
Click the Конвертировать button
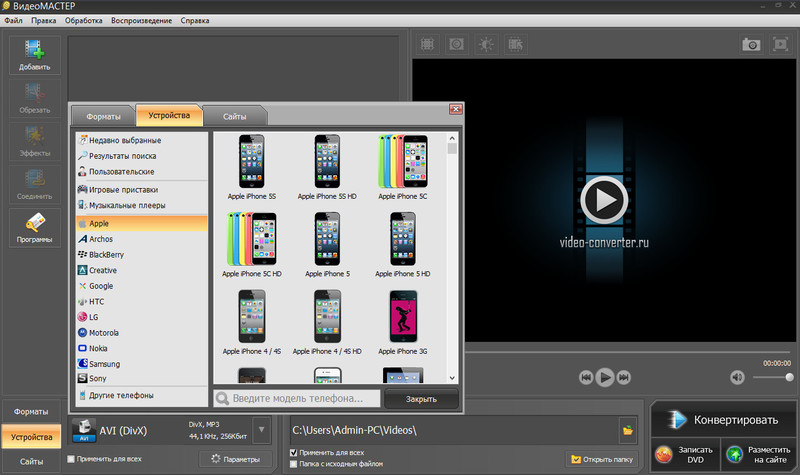[722, 420]
